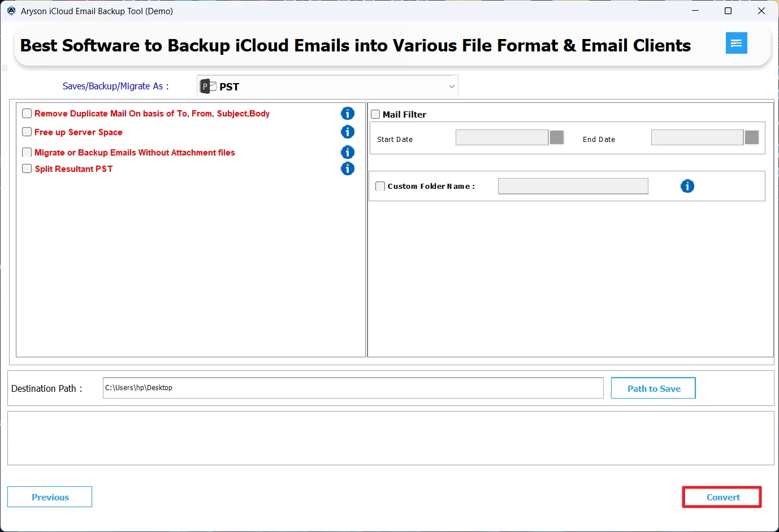779x532 pixels.
Task: Click the banner heading about Backup iCloud Emails
Action: [x=356, y=45]
